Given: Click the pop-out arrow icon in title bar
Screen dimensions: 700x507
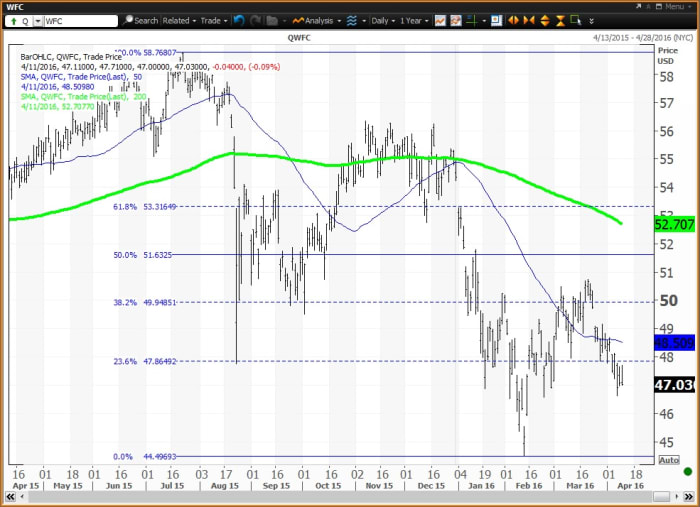Looking at the screenshot, I should point(639,7).
